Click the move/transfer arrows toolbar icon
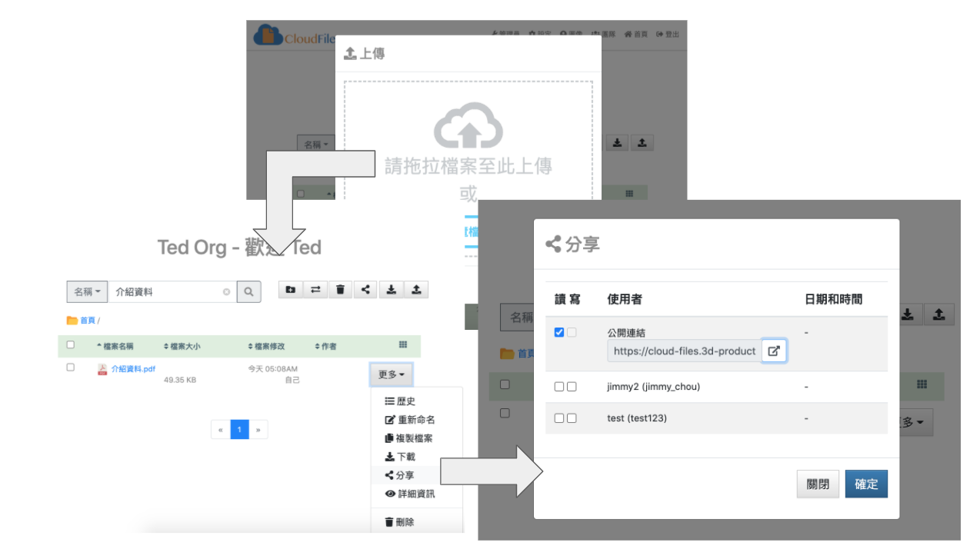The width and height of the screenshot is (980, 549). 315,290
